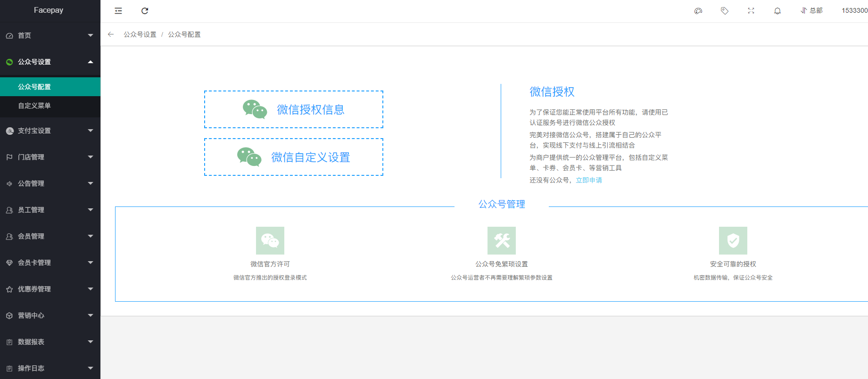
Task: Click the 支付宝设置 icon
Action: click(x=9, y=131)
